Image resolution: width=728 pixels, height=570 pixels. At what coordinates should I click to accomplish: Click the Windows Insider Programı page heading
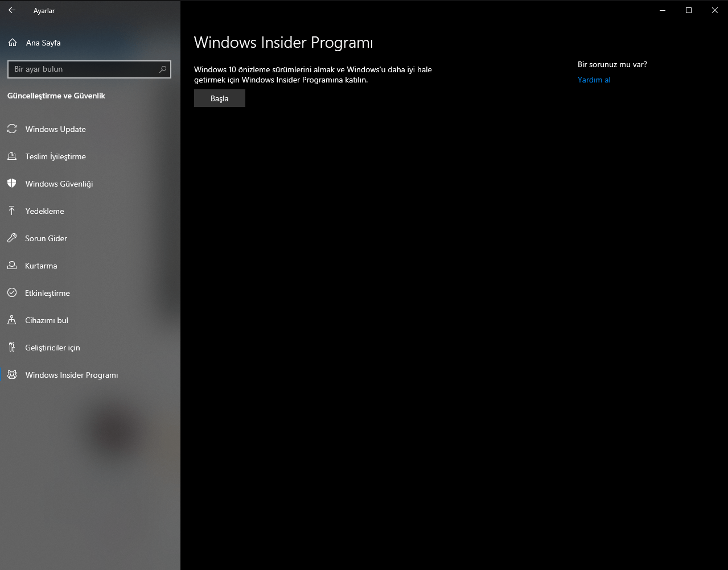tap(283, 43)
